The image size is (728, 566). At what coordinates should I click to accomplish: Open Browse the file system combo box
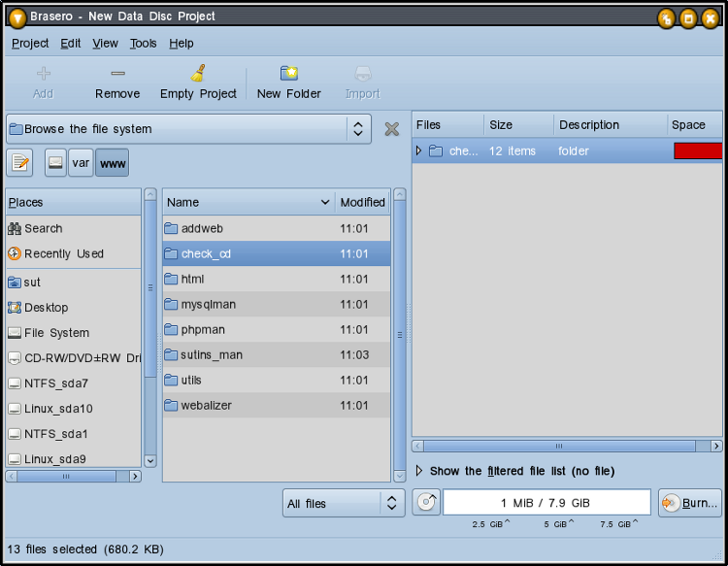188,129
